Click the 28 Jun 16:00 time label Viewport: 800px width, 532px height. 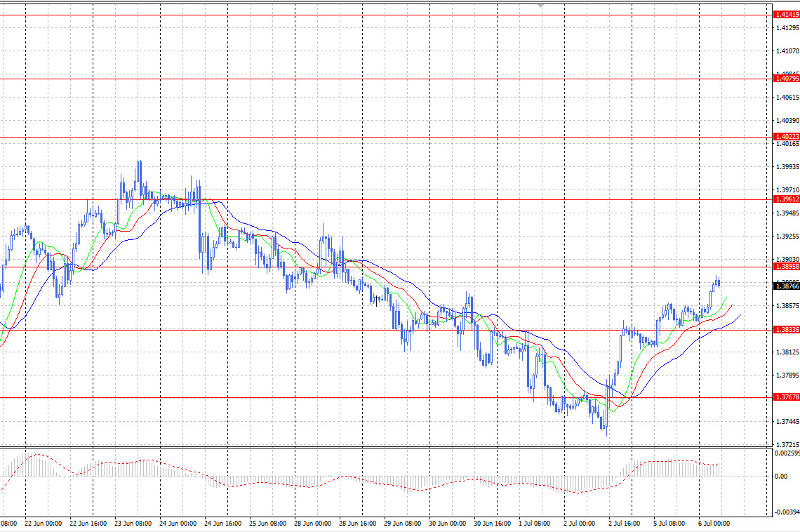(x=358, y=524)
